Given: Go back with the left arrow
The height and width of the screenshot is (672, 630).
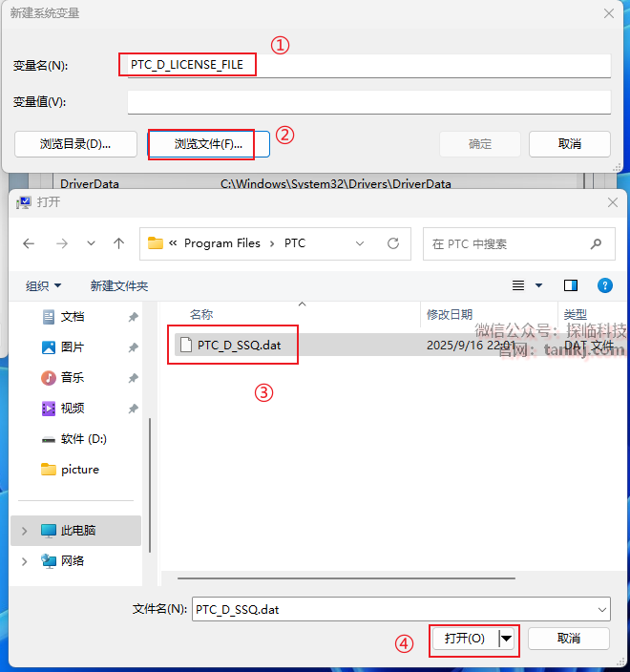Looking at the screenshot, I should coord(29,243).
